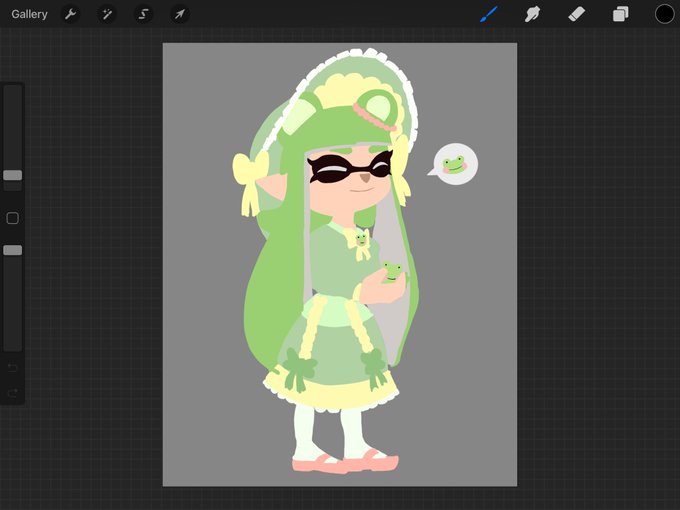
Task: Tap the undo arrow on sidebar
Action: pos(13,368)
